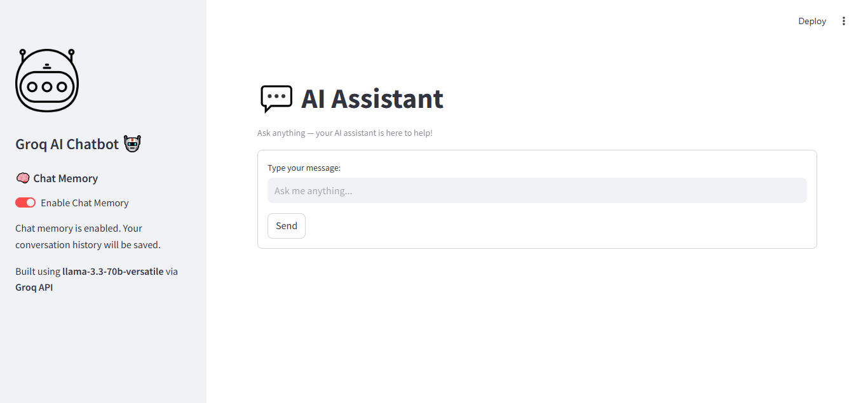Image resolution: width=868 pixels, height=403 pixels.
Task: Select the Chat Memory sidebar section header
Action: click(64, 178)
